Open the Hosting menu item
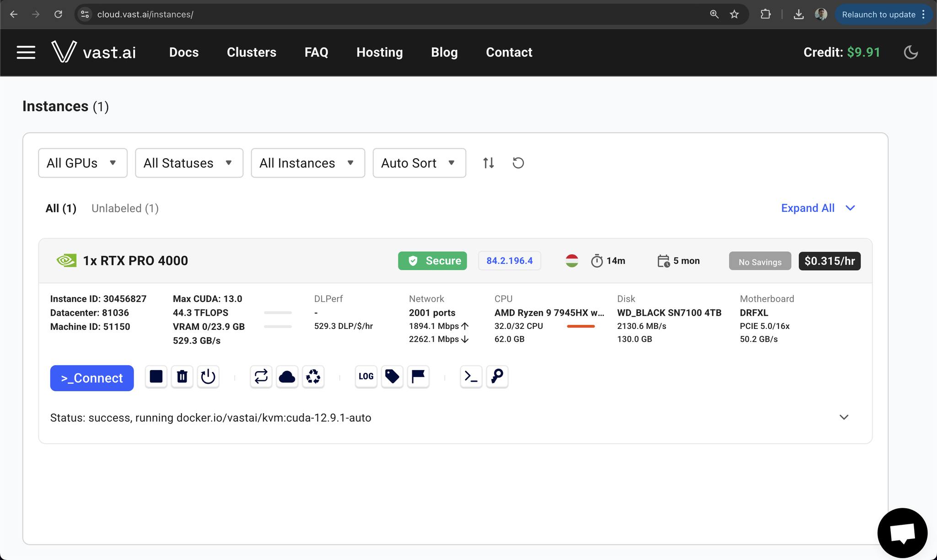This screenshot has height=560, width=937. (x=380, y=52)
